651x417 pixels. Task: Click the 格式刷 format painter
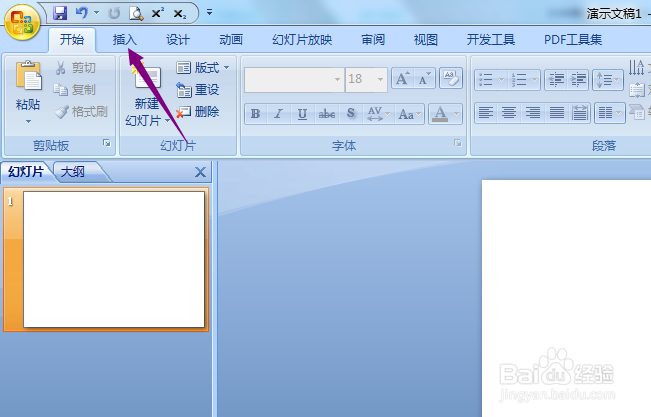tap(81, 111)
